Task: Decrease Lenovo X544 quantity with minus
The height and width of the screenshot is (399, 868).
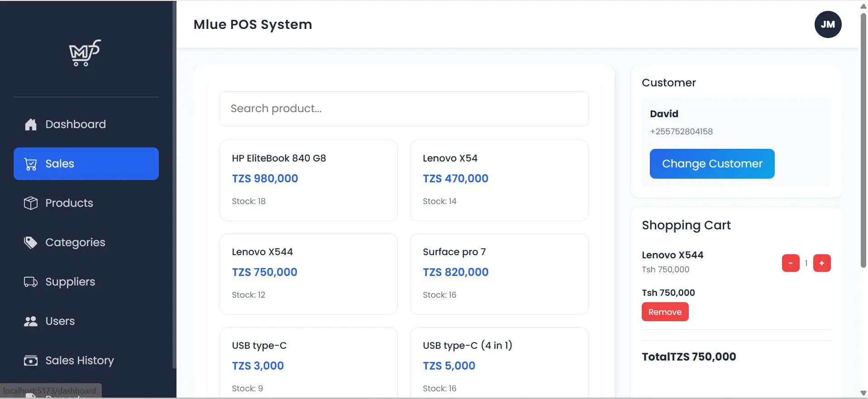Action: pyautogui.click(x=791, y=263)
